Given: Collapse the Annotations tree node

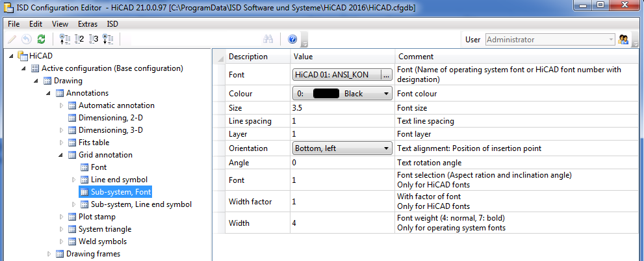Looking at the screenshot, I should pos(49,93).
